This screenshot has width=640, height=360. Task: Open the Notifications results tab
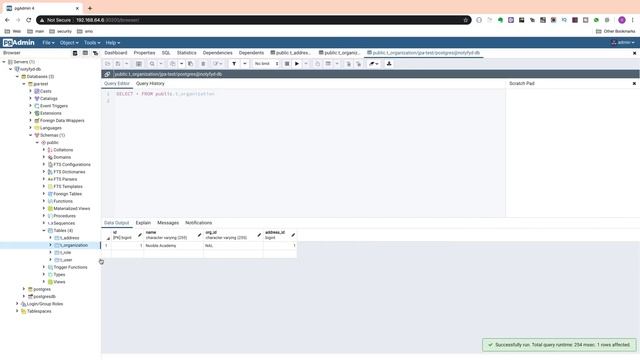point(199,223)
